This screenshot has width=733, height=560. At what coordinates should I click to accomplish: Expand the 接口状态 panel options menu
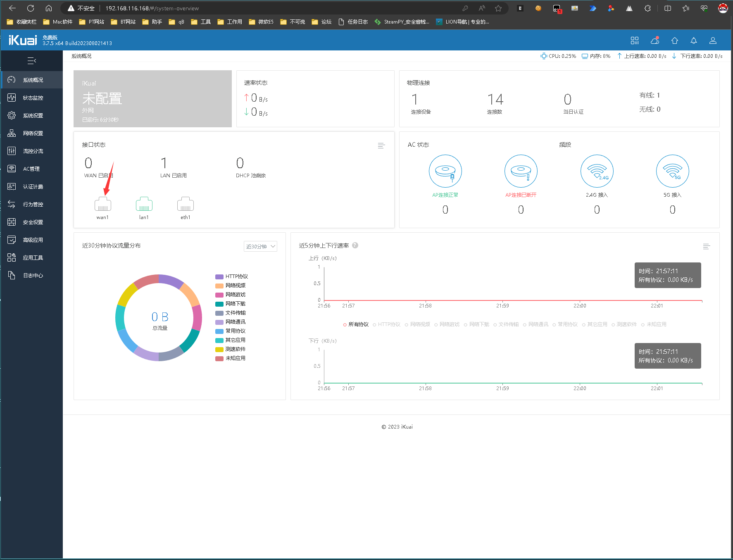pyautogui.click(x=381, y=145)
